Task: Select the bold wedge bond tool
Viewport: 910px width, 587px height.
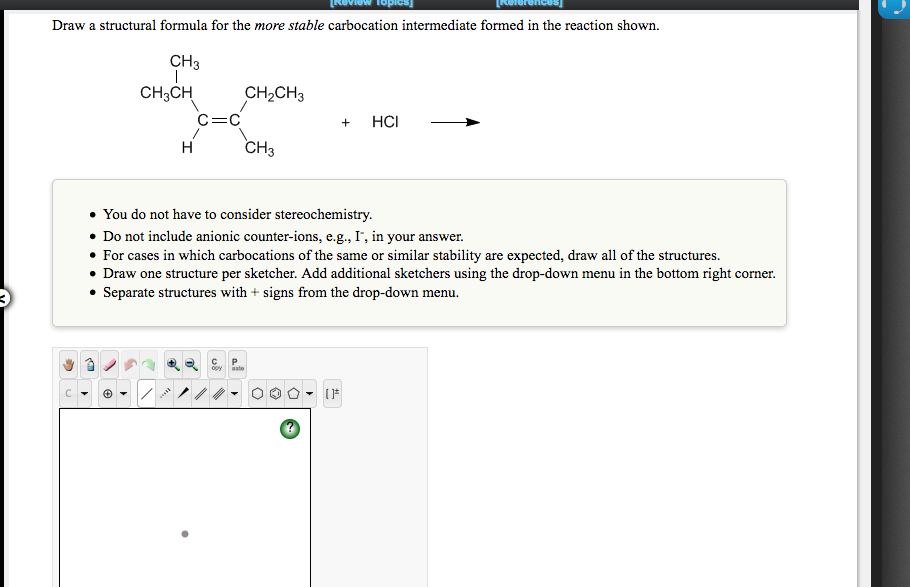Action: pos(184,392)
